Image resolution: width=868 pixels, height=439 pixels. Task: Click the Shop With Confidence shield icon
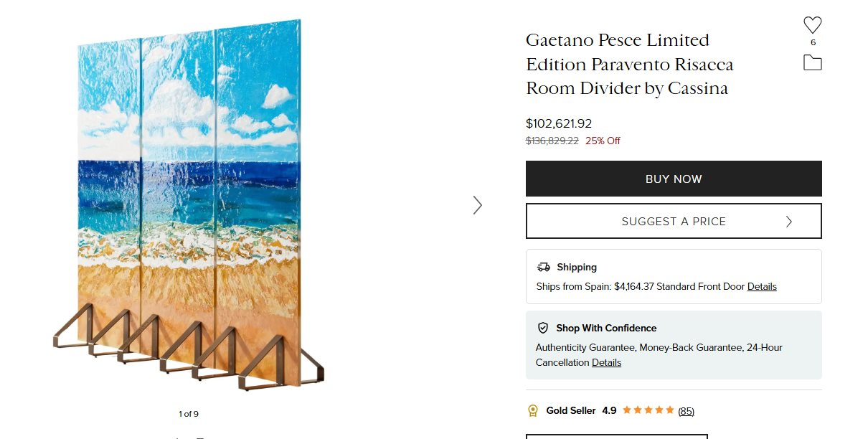[543, 328]
